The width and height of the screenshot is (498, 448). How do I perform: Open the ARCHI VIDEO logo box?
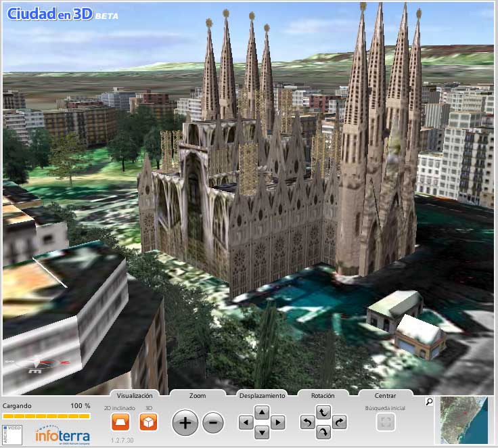coord(12,434)
